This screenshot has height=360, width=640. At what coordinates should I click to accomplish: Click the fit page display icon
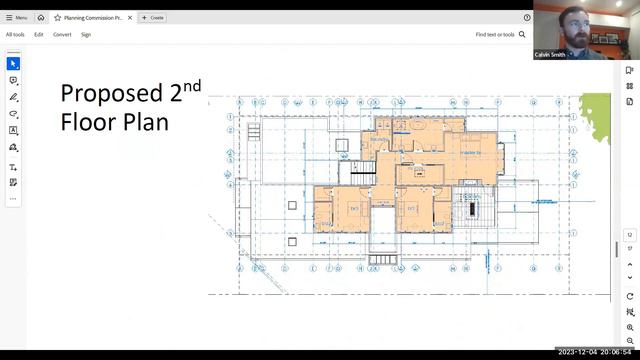(x=630, y=312)
